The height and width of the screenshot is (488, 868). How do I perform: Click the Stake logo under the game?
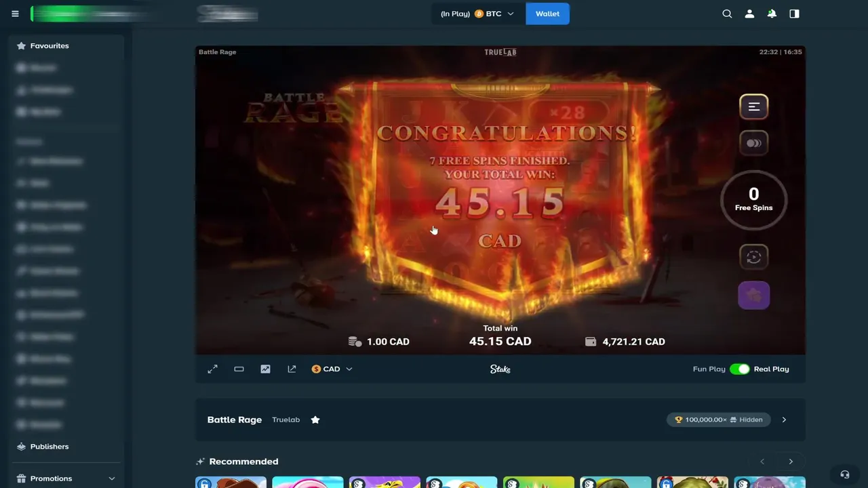(500, 369)
